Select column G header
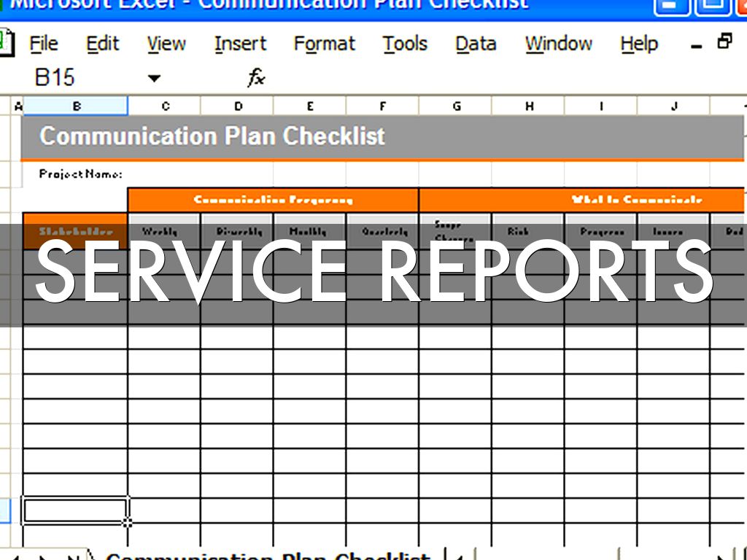 (x=456, y=106)
